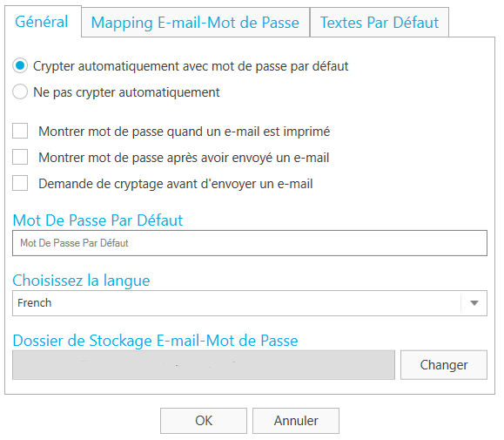The height and width of the screenshot is (440, 504).
Task: Enable Montrer mot de passe quand e-mail imprimé
Action: [x=20, y=132]
